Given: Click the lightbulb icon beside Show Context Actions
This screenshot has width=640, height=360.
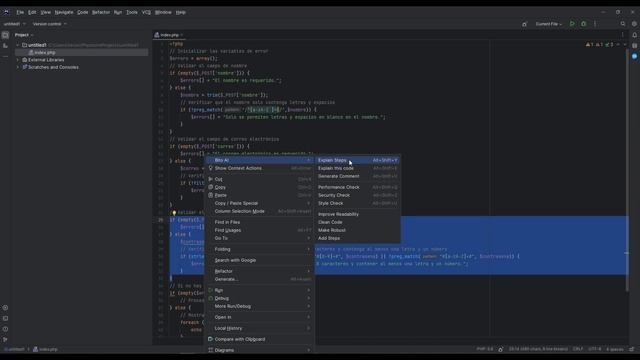Looking at the screenshot, I should click(x=211, y=168).
